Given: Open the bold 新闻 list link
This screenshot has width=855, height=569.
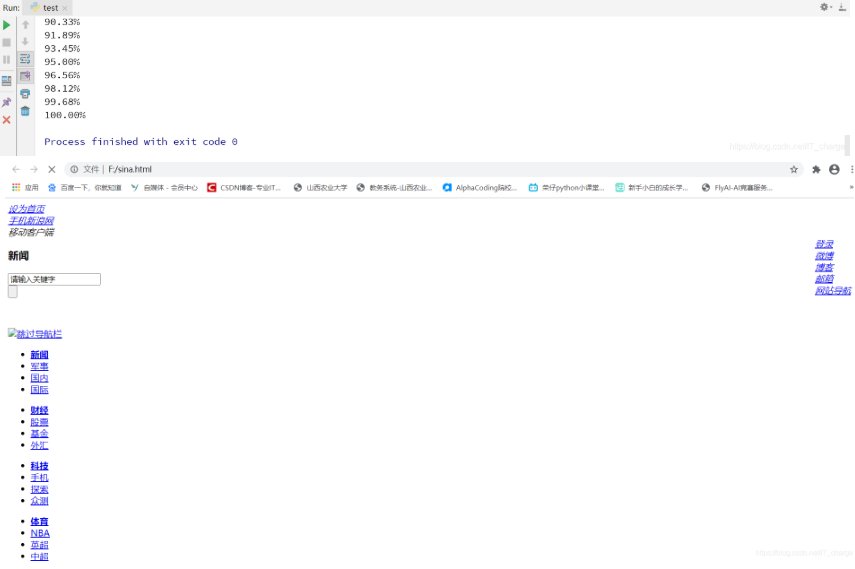Looking at the screenshot, I should [x=39, y=355].
